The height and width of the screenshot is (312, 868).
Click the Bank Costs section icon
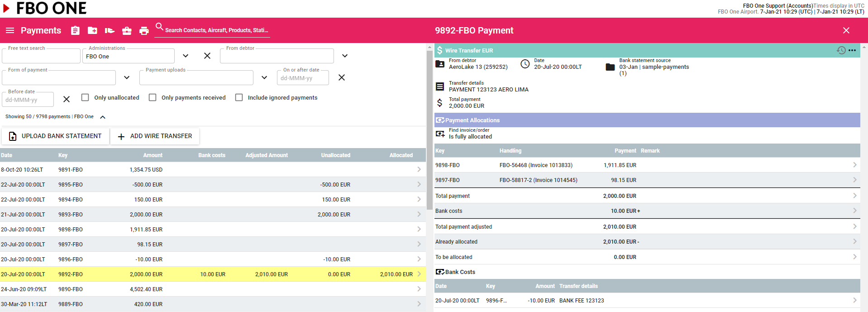pos(440,272)
